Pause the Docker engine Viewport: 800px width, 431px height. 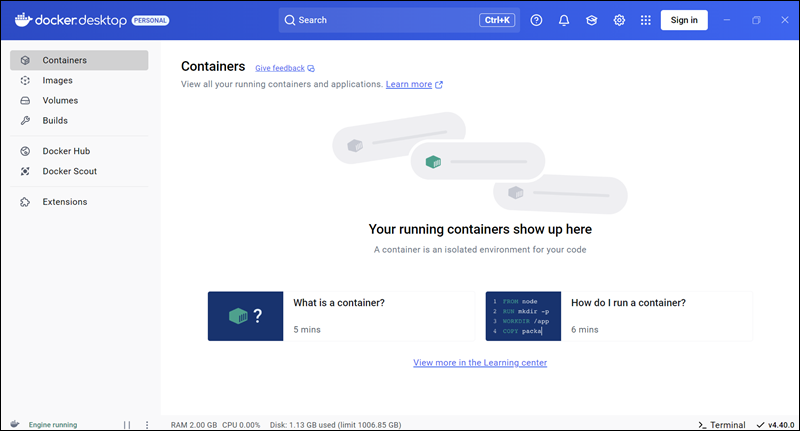(x=127, y=424)
